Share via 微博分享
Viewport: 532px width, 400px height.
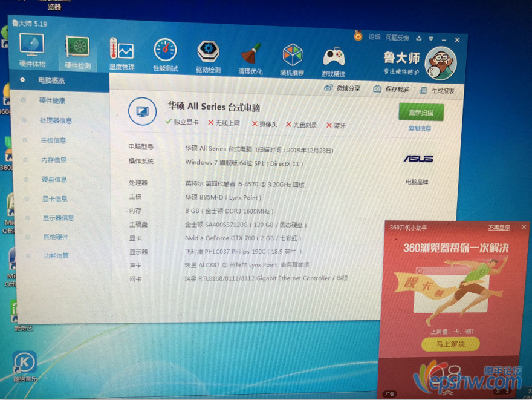[342, 88]
